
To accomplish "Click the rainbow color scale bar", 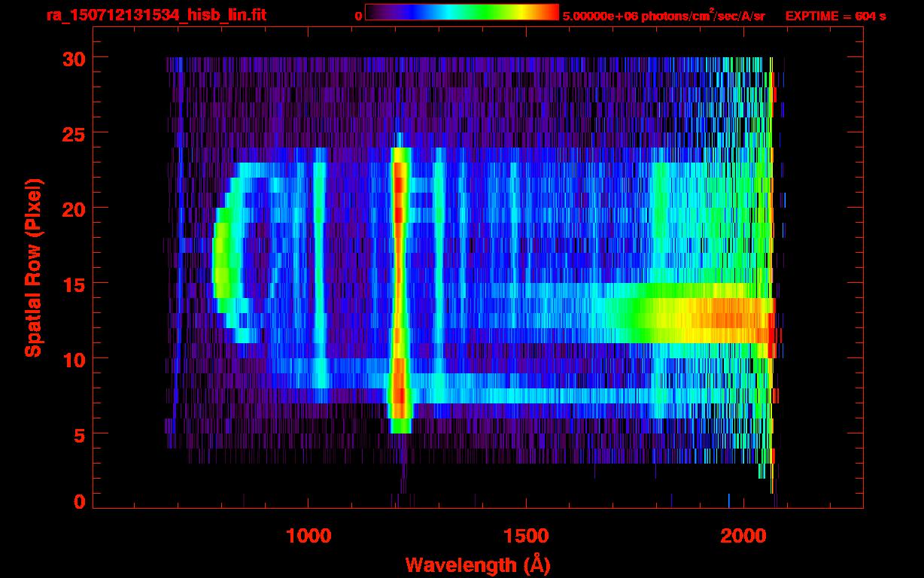I will pos(462,12).
